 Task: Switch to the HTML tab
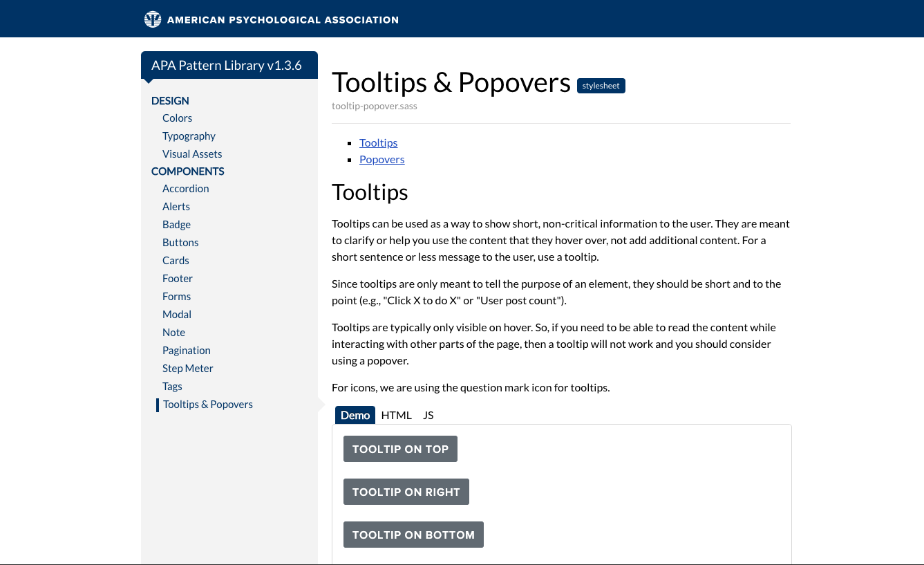(396, 415)
